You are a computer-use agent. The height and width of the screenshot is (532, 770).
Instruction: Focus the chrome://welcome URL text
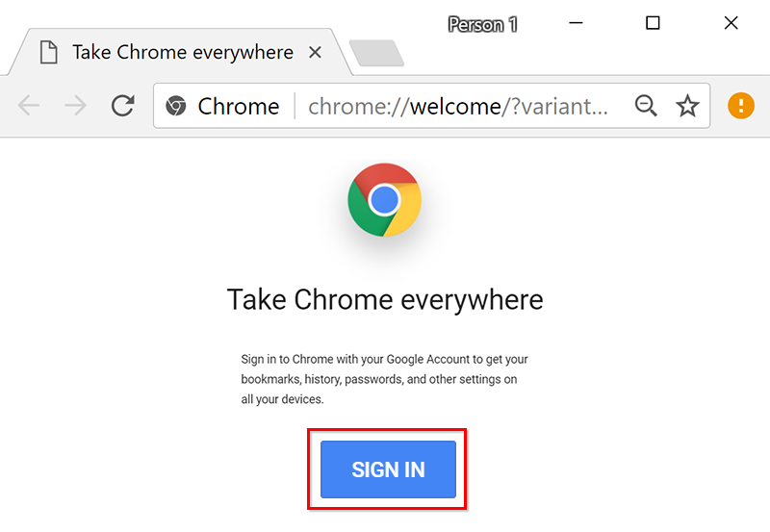coord(458,106)
